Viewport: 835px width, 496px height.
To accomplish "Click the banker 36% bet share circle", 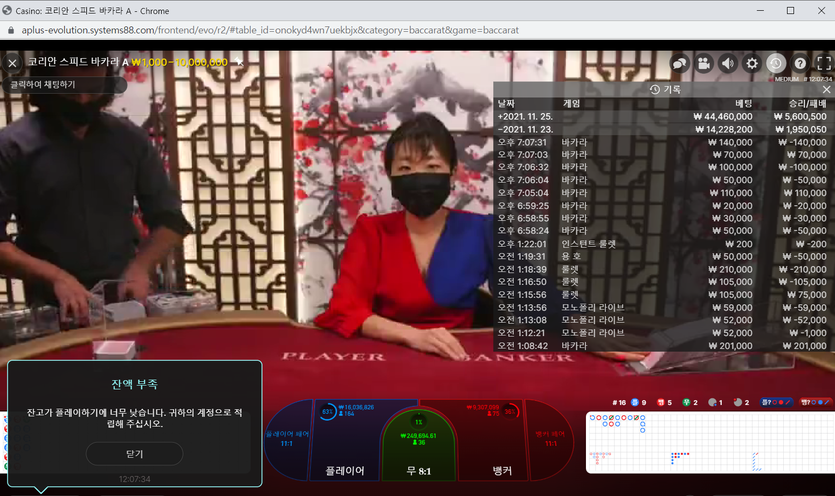I will (510, 411).
